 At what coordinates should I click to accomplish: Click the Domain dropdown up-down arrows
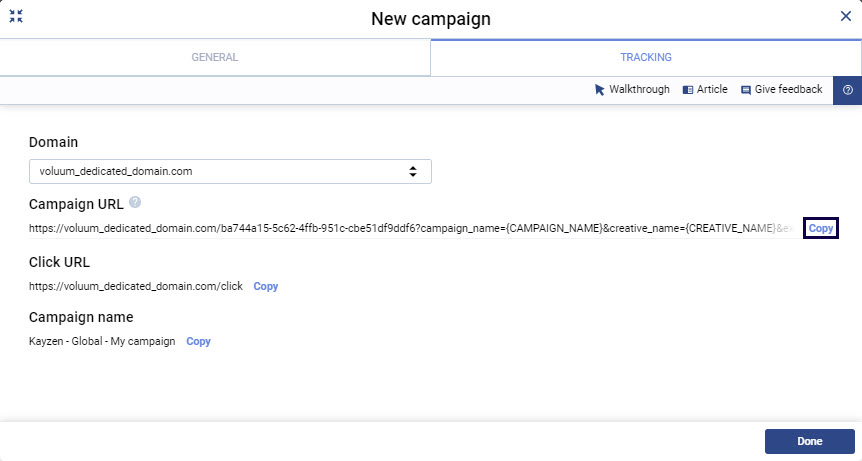pyautogui.click(x=413, y=171)
